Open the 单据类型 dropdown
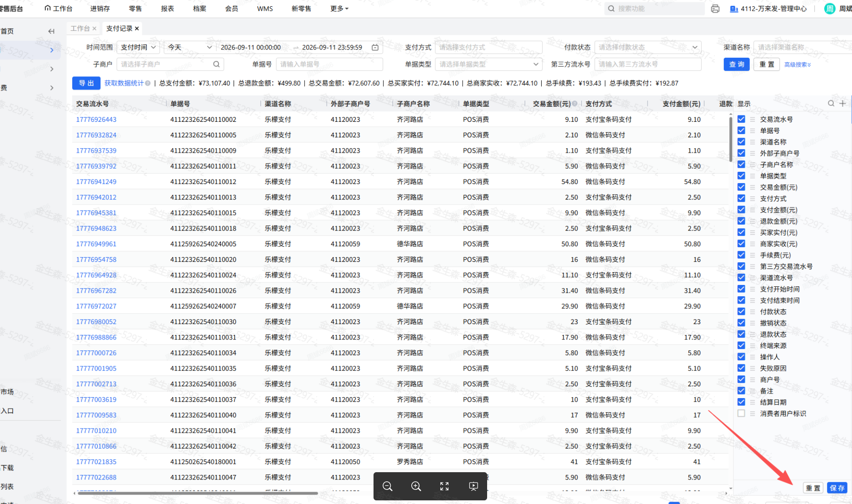The image size is (852, 504). pyautogui.click(x=488, y=64)
